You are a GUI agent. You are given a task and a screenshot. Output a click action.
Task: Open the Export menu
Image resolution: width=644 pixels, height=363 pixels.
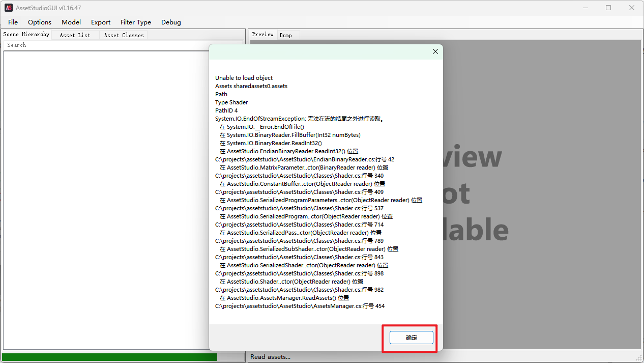(101, 22)
